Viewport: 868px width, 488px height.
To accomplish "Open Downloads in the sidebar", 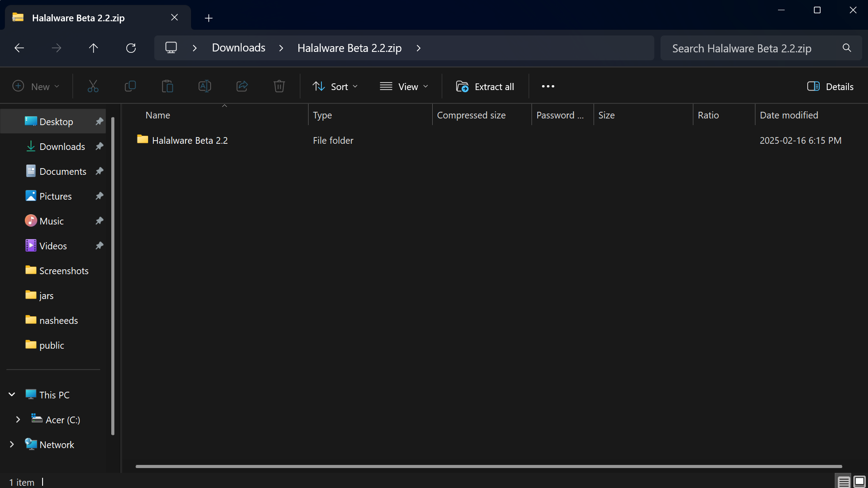I will 53,146.
